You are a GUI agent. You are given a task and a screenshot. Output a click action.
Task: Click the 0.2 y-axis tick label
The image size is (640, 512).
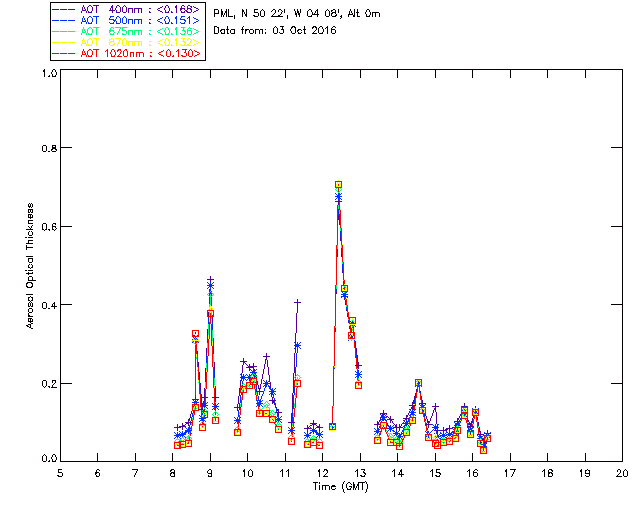49,384
